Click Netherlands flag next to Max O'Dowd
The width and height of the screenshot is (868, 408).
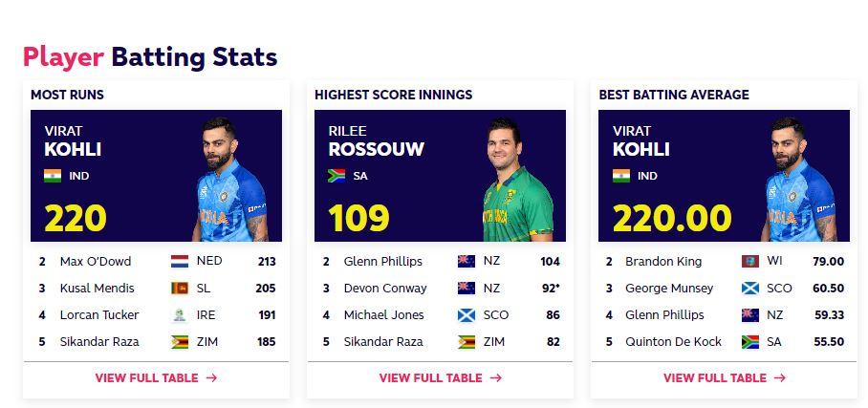click(x=179, y=261)
